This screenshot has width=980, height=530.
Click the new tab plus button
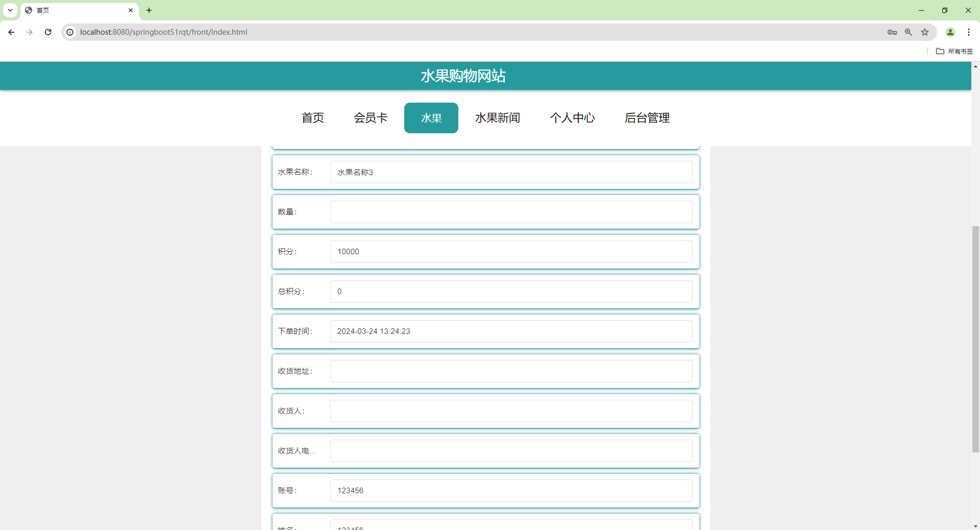[x=149, y=10]
